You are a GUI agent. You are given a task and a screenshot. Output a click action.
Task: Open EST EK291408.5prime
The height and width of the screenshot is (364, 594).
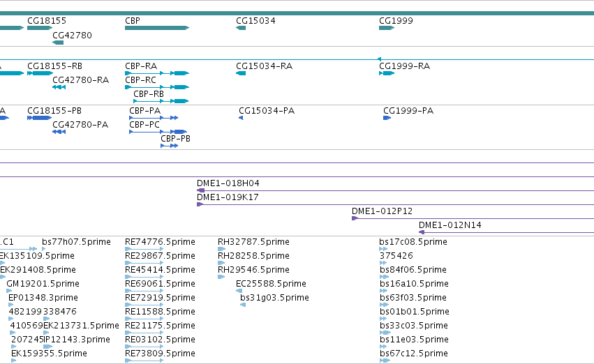tap(38, 270)
